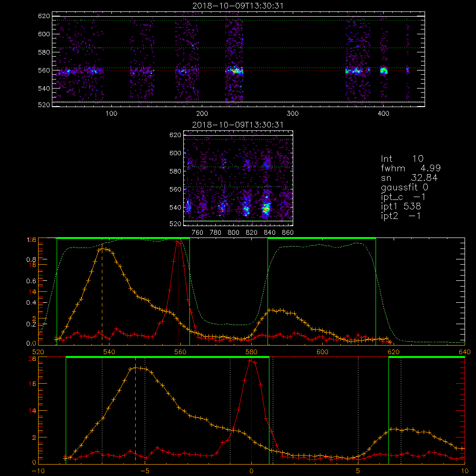Select the 'ipt1 538' value

coord(401,207)
